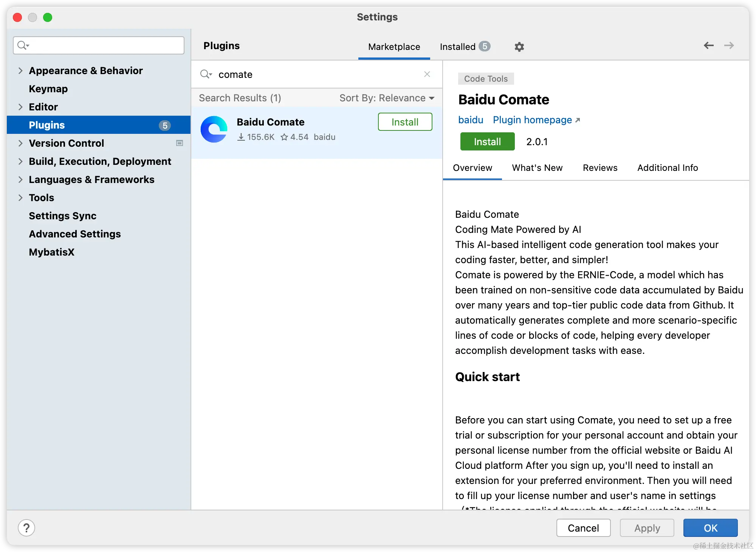Click the Baidu Comate plugin logo
756x552 pixels.
point(214,129)
